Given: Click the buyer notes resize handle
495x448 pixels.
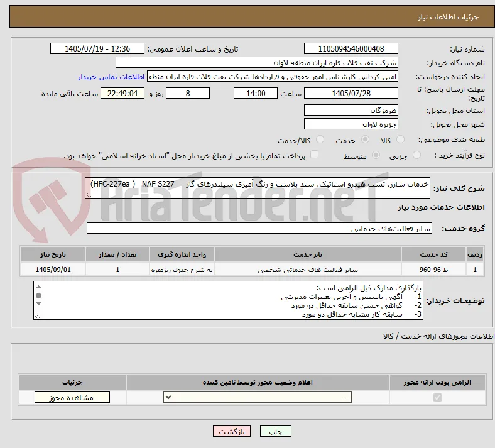Looking at the screenshot, I should pos(37,315).
